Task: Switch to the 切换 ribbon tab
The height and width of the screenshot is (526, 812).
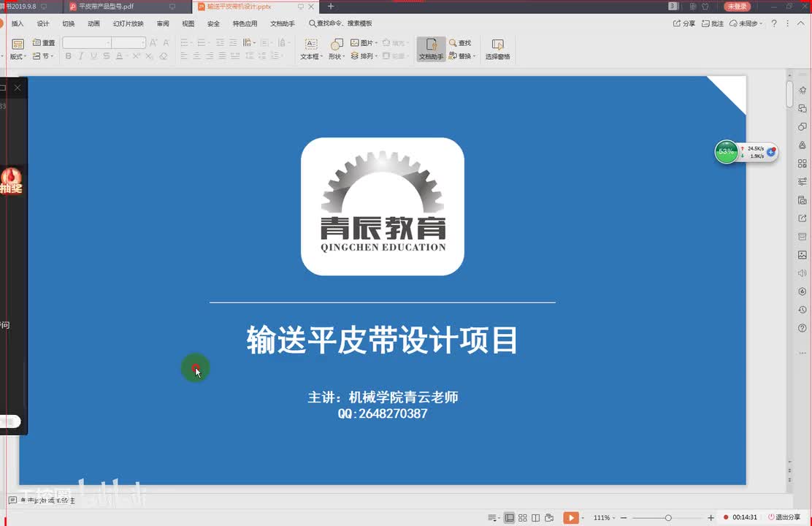Action: pos(69,23)
